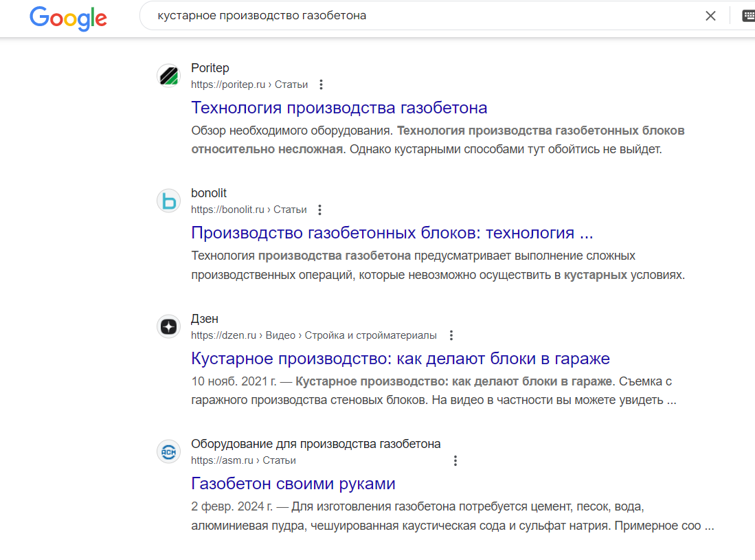755x560 pixels.
Task: Open 'Кустарное производство: как делают блоки в гараже'
Action: click(400, 359)
